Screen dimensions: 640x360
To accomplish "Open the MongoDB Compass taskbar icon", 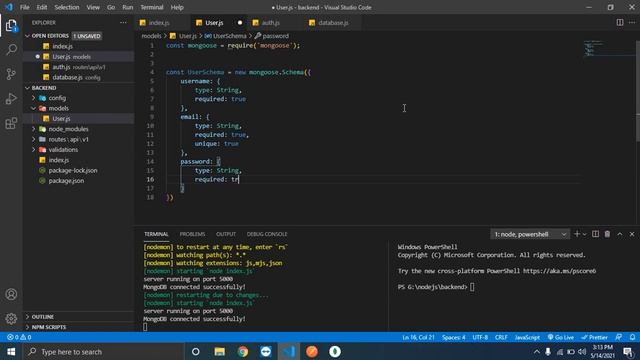I will tap(335, 351).
